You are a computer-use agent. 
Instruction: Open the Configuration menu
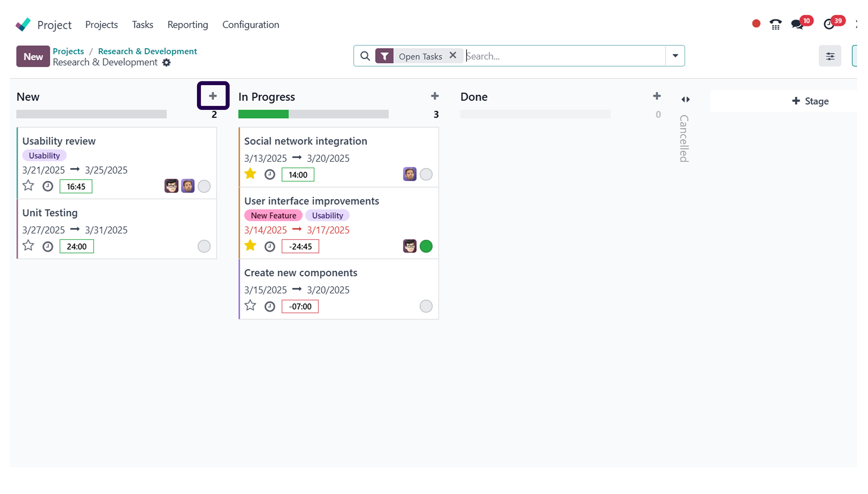[x=251, y=25]
